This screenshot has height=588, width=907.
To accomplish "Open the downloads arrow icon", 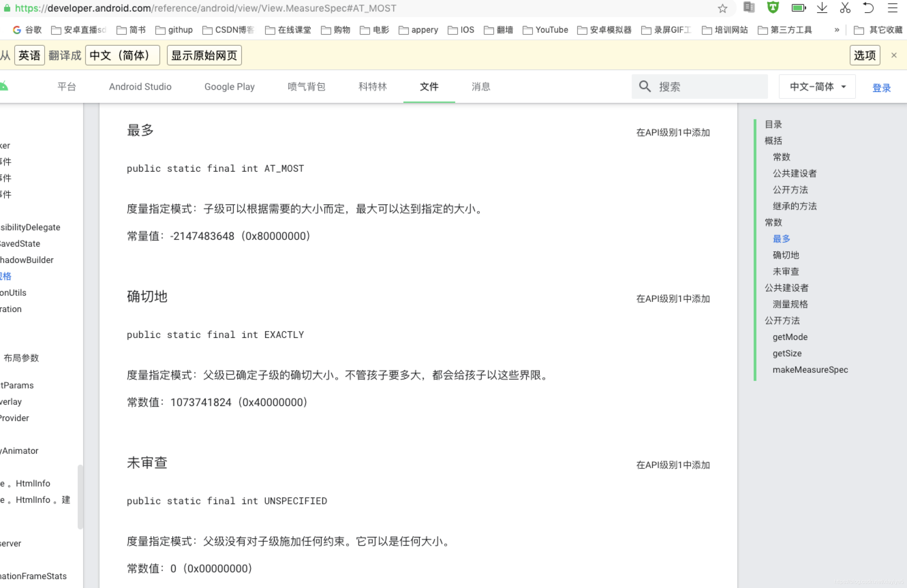I will 822,7.
